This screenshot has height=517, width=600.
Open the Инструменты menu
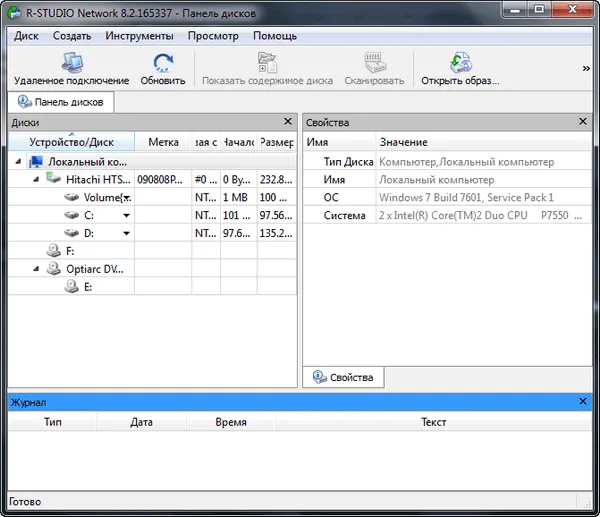click(x=139, y=36)
